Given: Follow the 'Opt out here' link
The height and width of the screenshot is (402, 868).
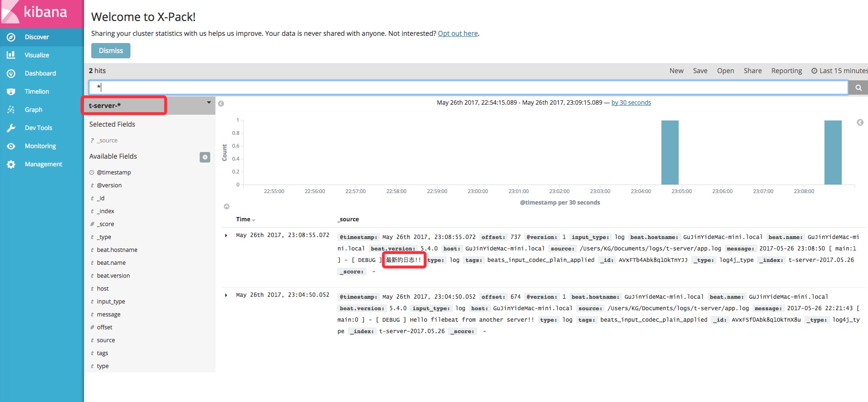Looking at the screenshot, I should tap(458, 33).
